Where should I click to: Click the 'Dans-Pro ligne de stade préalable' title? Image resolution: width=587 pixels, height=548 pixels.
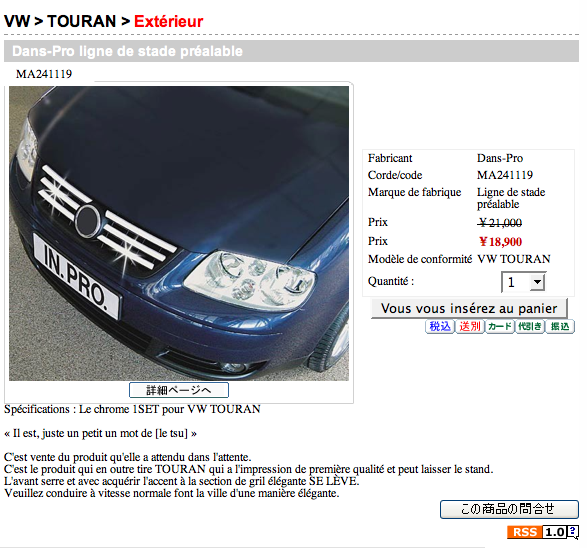pos(127,51)
